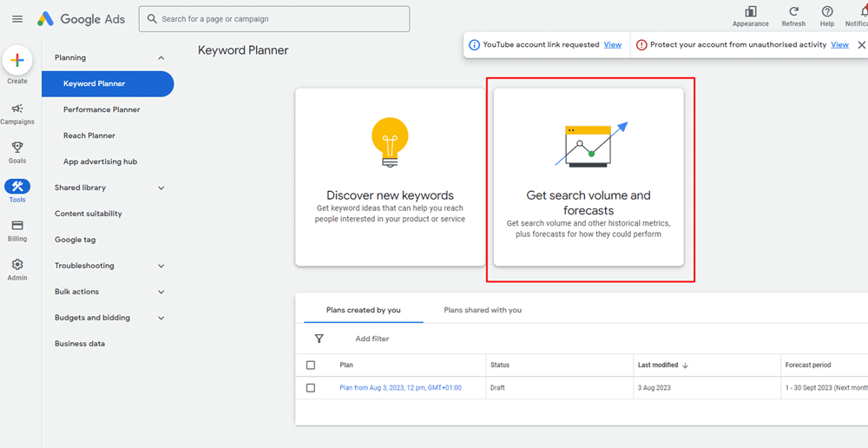The image size is (868, 448).
Task: Sort by the Plan column header
Action: [x=346, y=365]
